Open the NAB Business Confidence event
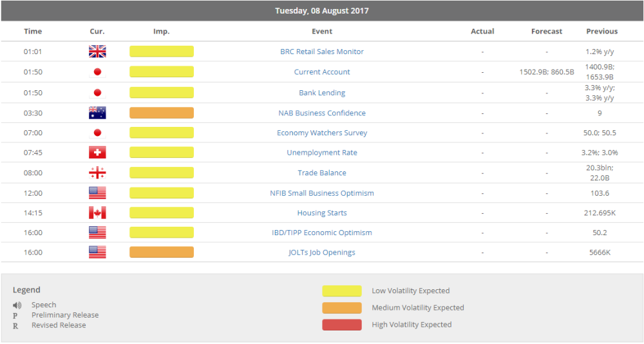This screenshot has height=344, width=644. click(322, 113)
